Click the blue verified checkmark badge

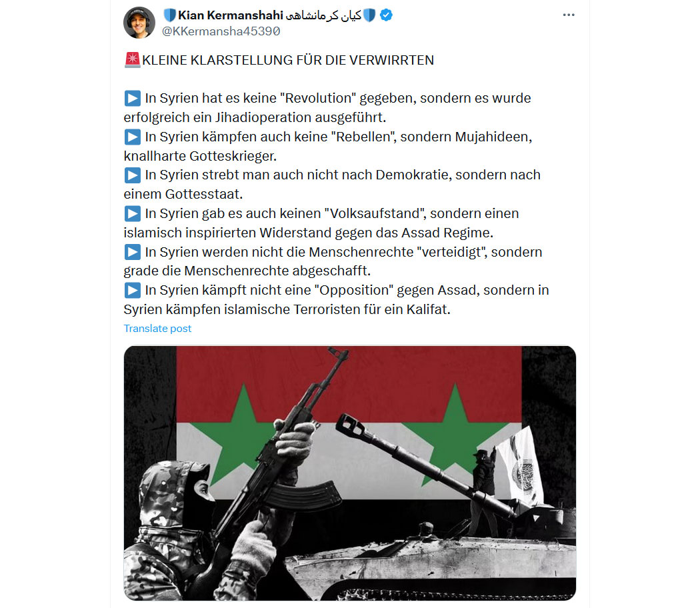click(x=386, y=15)
